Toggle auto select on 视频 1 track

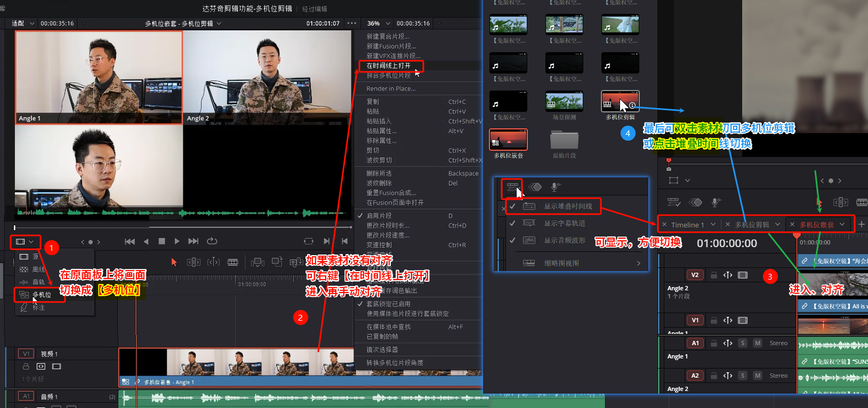click(41, 366)
